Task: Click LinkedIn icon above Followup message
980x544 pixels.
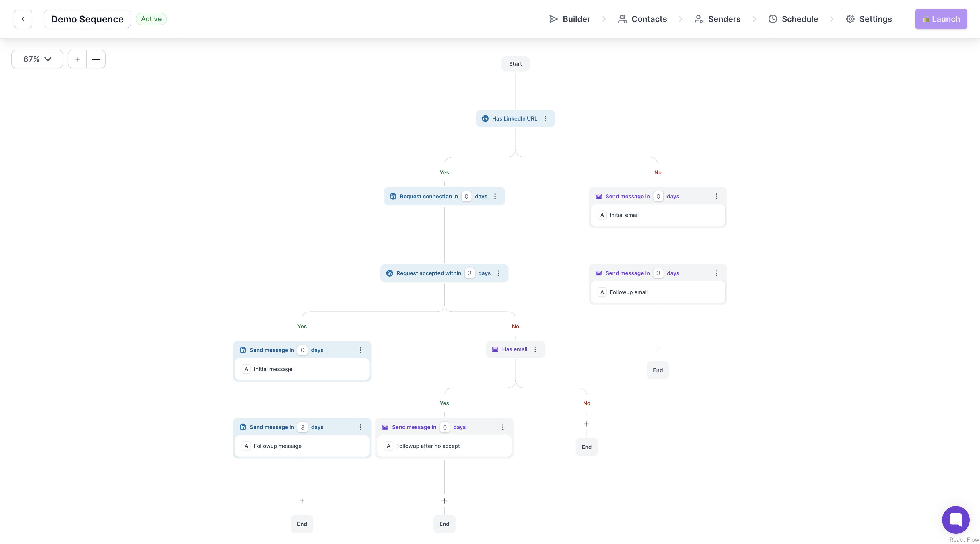Action: 243,427
